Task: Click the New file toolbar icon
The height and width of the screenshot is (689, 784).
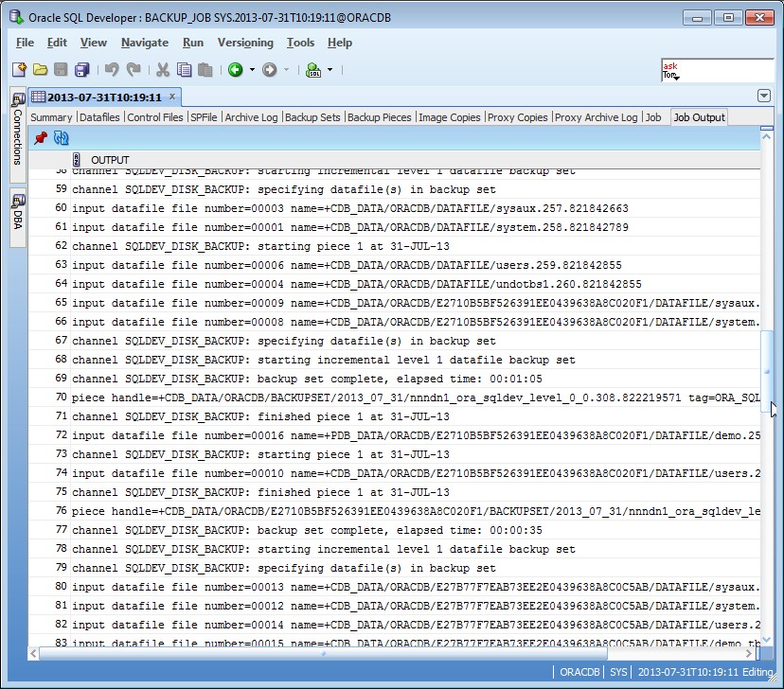Action: tap(19, 69)
